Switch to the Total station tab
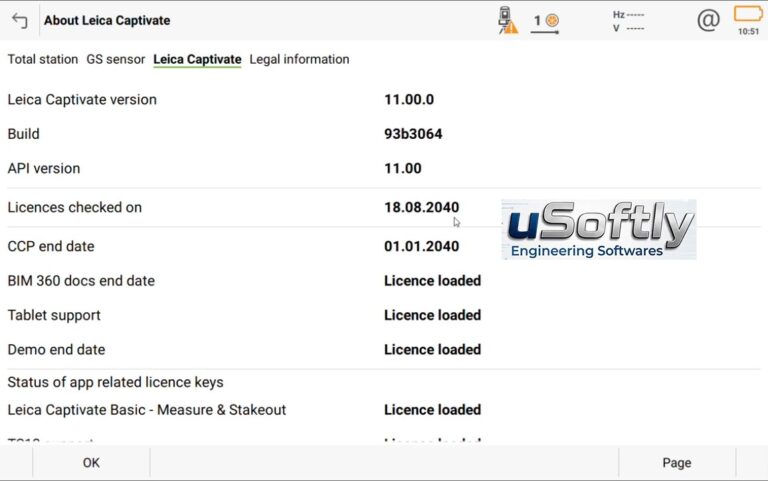 coord(43,59)
